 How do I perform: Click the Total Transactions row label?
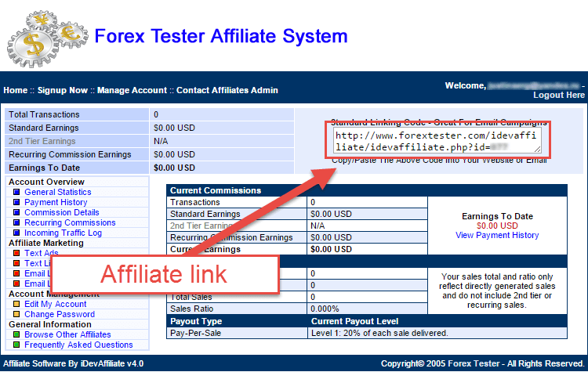44,114
